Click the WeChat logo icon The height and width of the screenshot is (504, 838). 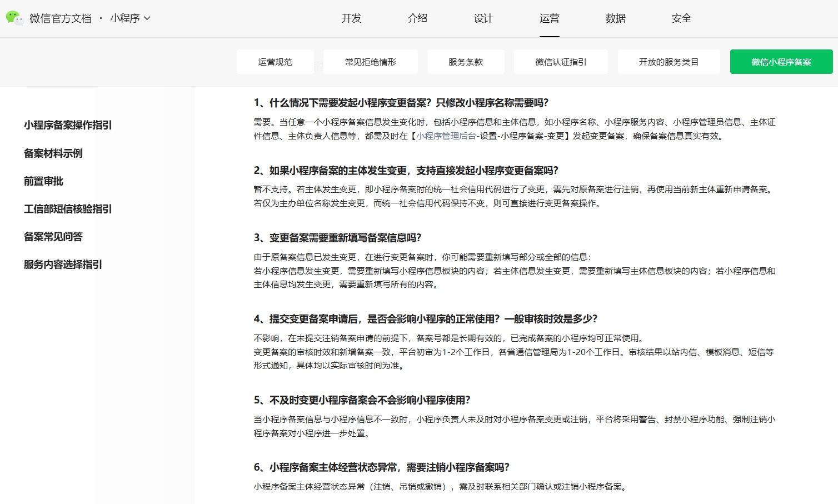[14, 18]
